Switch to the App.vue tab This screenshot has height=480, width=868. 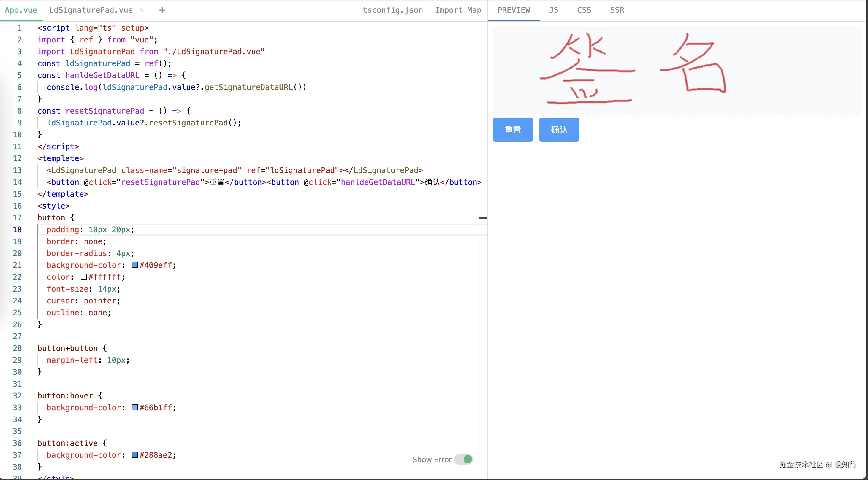(x=21, y=10)
